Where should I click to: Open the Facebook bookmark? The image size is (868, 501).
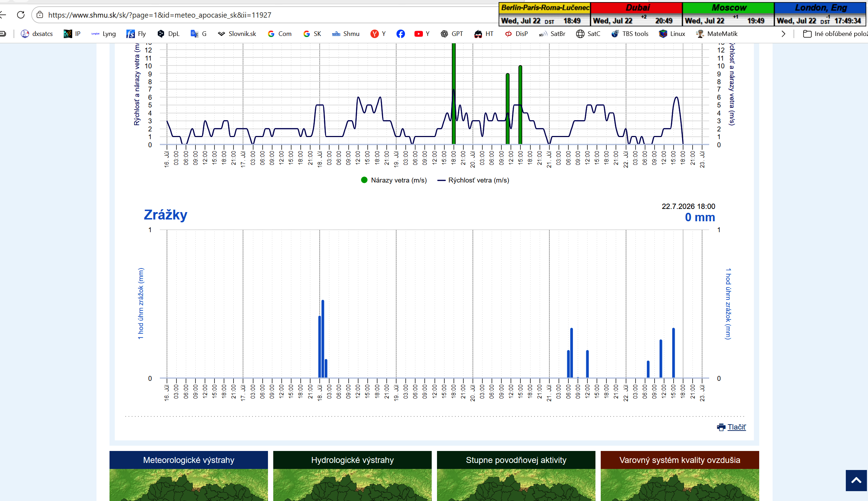[400, 34]
